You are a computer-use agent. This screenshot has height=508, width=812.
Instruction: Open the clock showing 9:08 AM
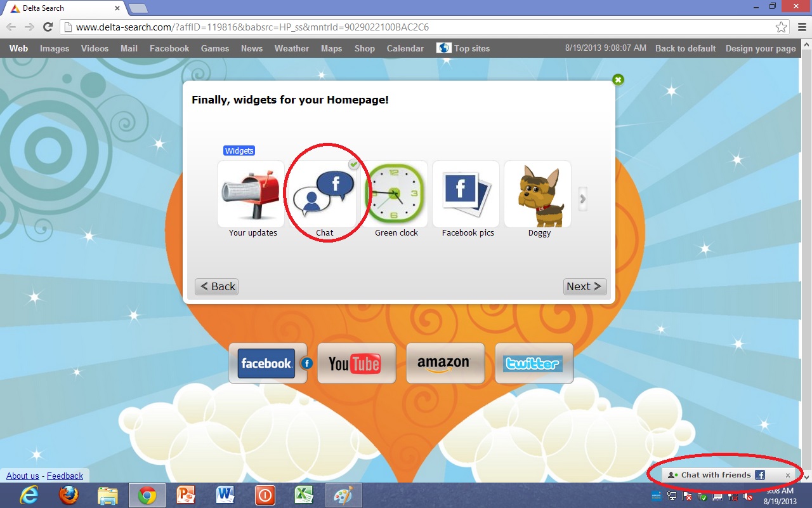[780, 495]
